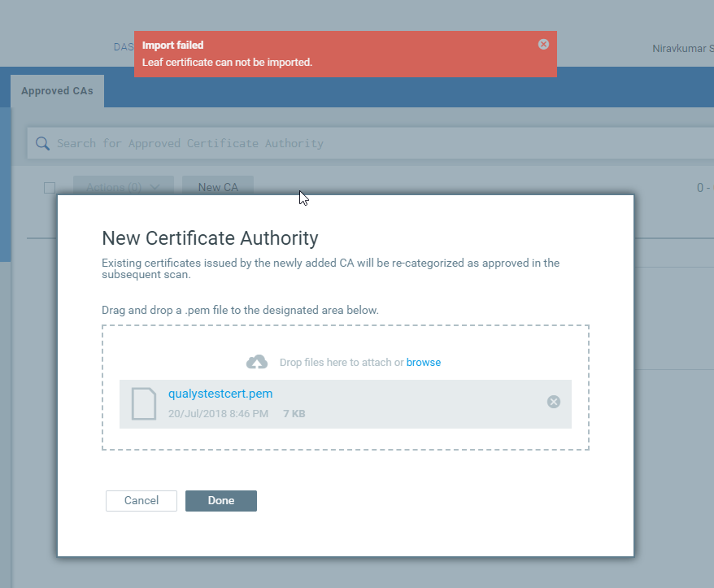Open the qualystestcert.pem file link
Image resolution: width=714 pixels, height=588 pixels.
(220, 394)
